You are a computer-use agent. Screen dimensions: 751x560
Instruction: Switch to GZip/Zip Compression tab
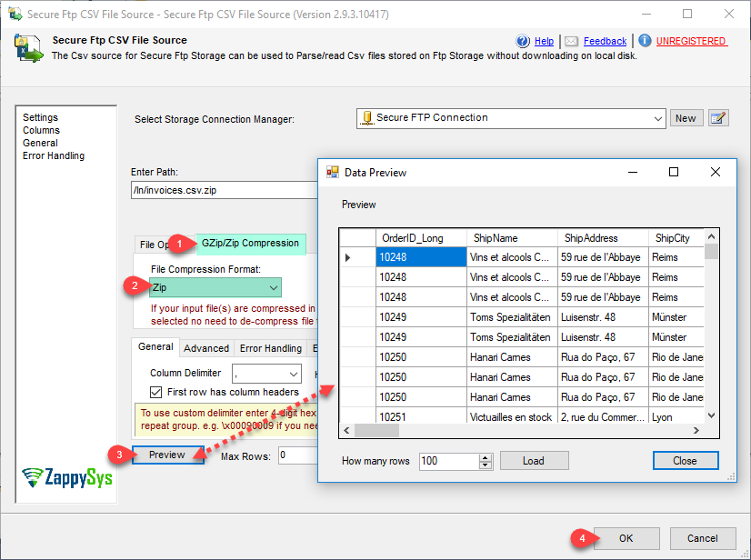pos(250,244)
